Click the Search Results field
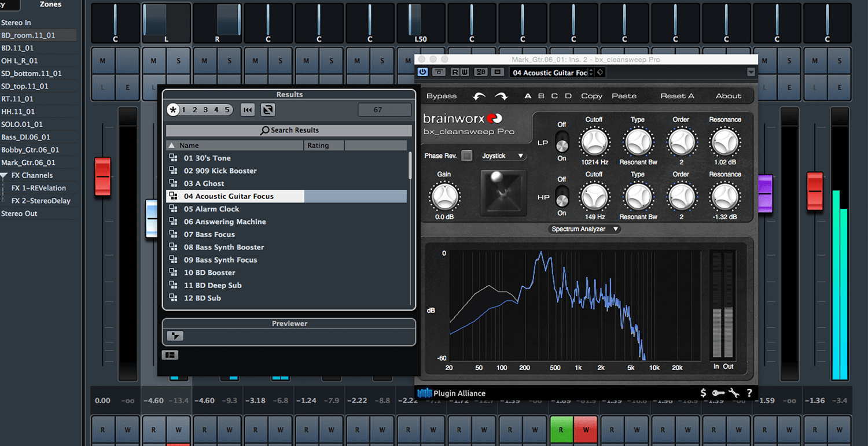 coord(289,130)
